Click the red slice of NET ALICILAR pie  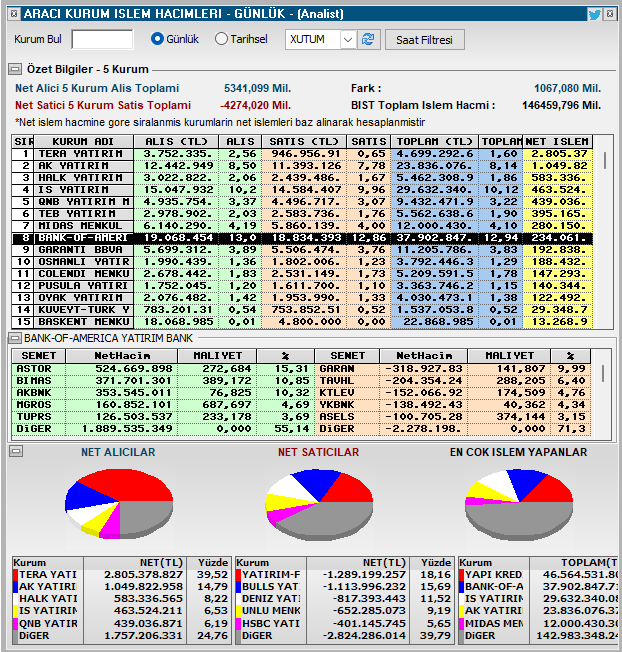coord(133,482)
